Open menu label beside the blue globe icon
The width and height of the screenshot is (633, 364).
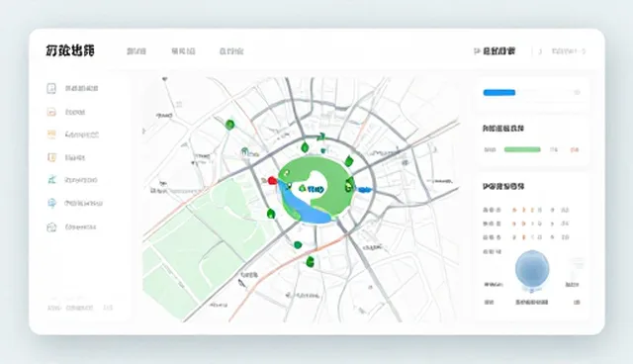click(83, 203)
